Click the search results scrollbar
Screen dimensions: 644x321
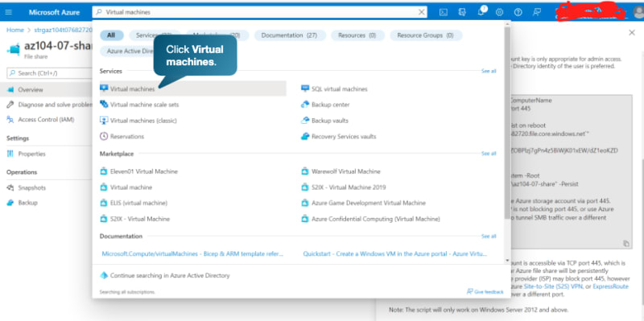[508, 123]
